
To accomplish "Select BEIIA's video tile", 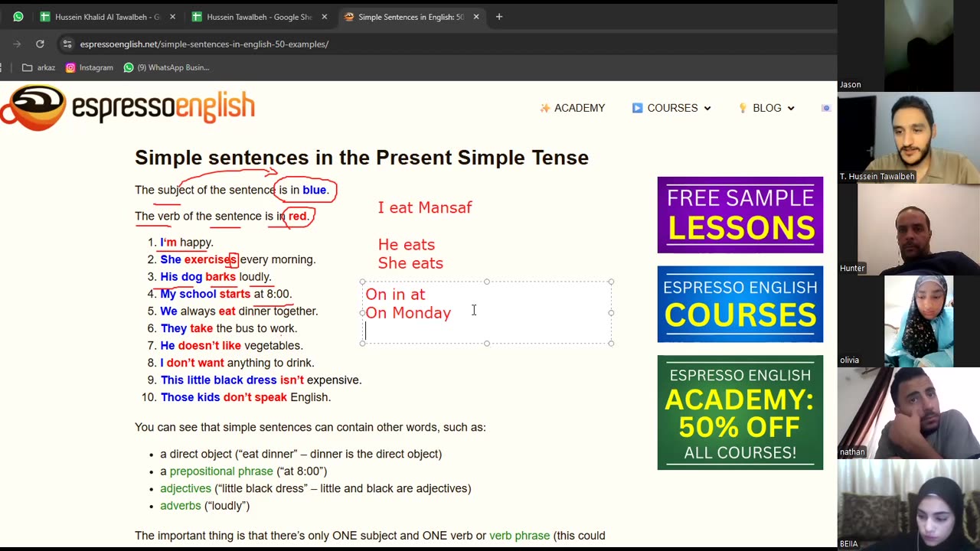I will (x=909, y=505).
